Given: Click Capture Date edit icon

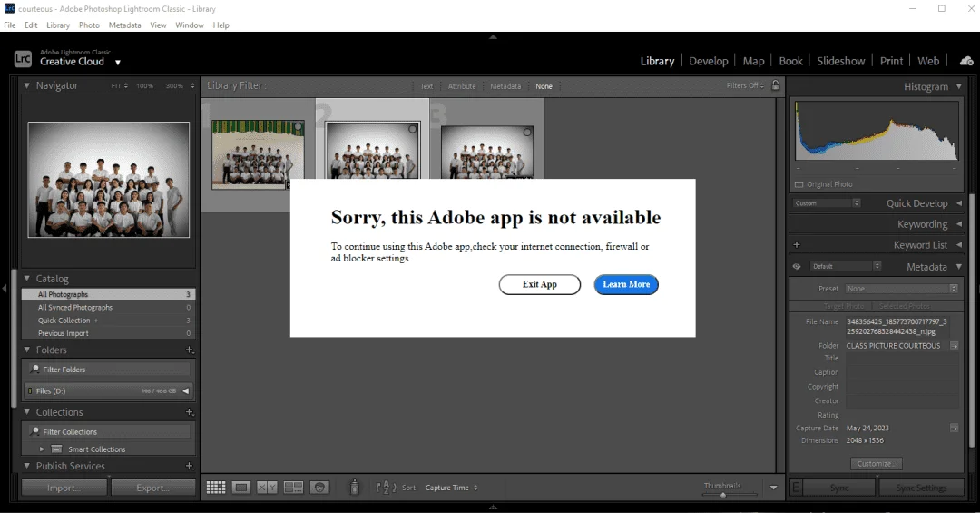Looking at the screenshot, I should pyautogui.click(x=955, y=428).
